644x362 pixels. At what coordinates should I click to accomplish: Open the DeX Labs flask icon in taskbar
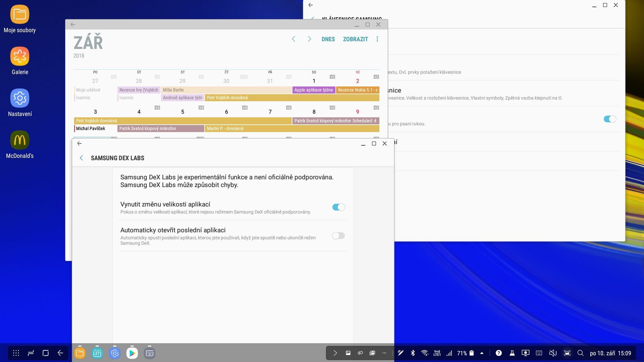512,353
